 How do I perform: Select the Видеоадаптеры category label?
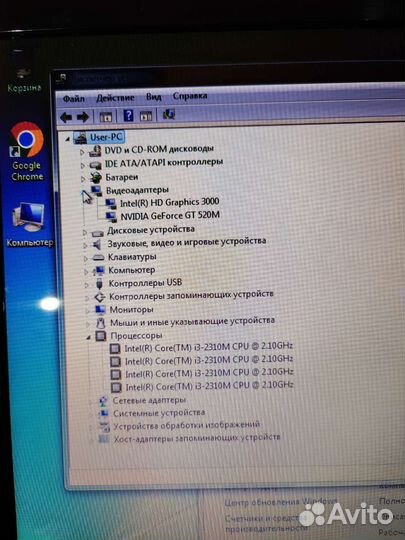coord(137,190)
